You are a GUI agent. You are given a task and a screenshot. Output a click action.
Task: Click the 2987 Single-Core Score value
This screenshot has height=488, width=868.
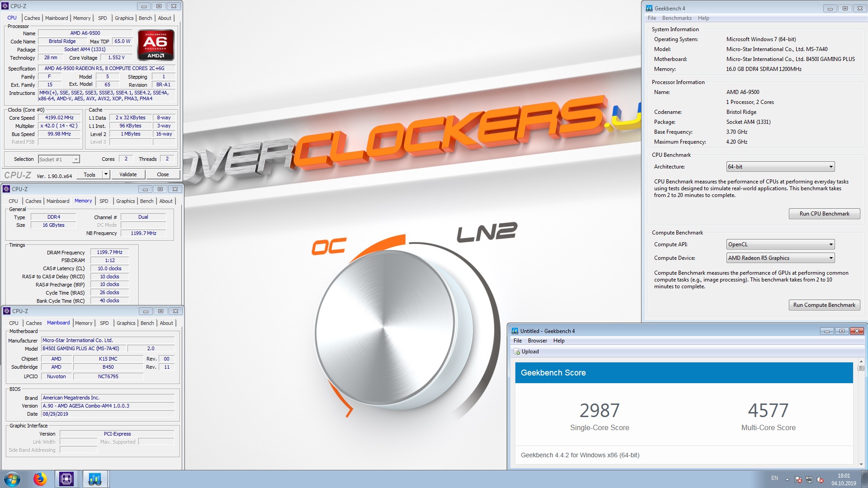tap(599, 410)
